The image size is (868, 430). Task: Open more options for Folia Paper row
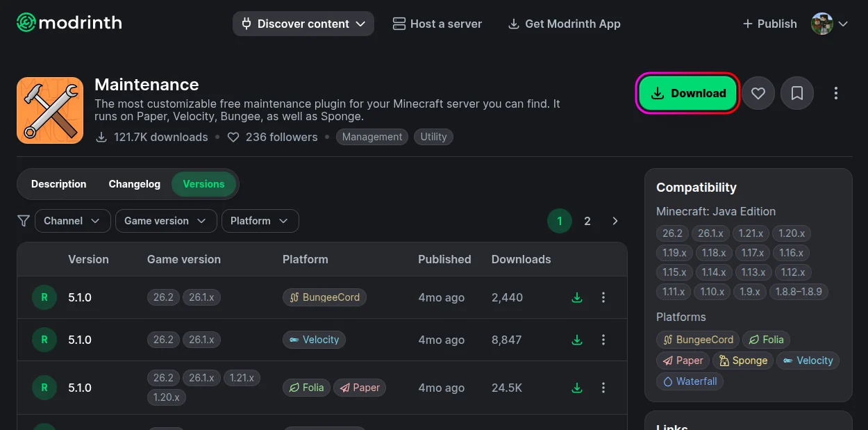[x=603, y=388]
